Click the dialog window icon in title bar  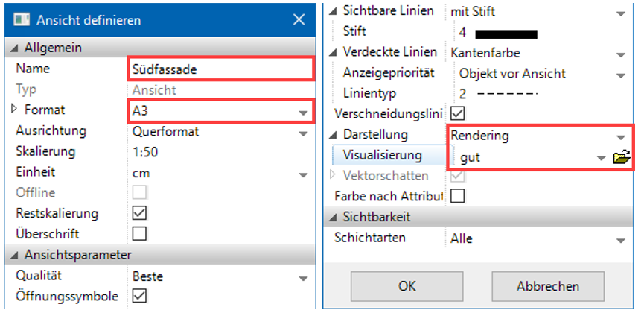[x=22, y=20]
